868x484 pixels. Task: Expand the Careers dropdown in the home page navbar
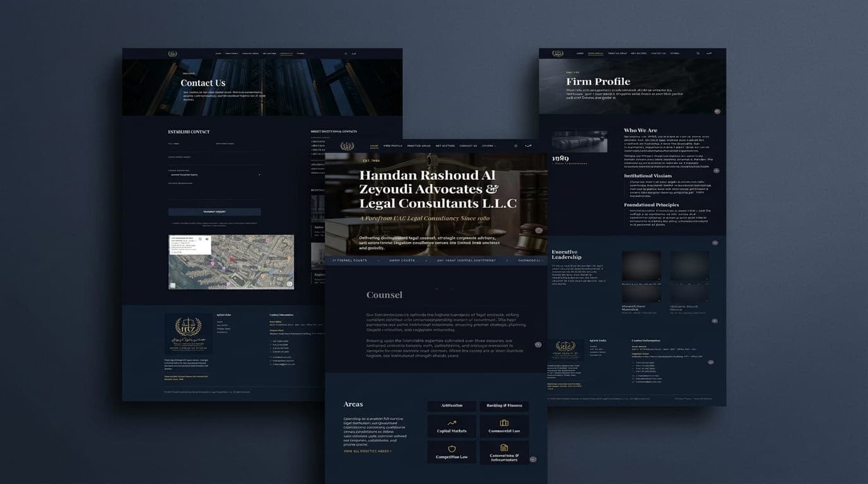(489, 146)
